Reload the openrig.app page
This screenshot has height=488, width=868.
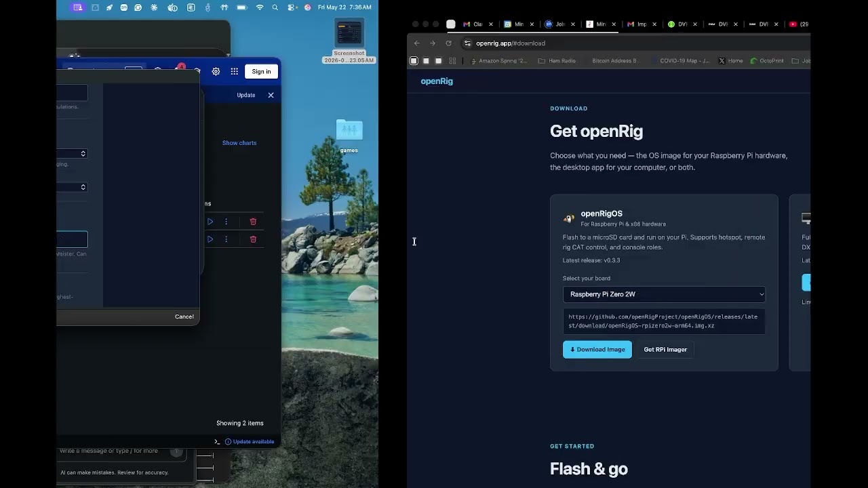[x=448, y=43]
